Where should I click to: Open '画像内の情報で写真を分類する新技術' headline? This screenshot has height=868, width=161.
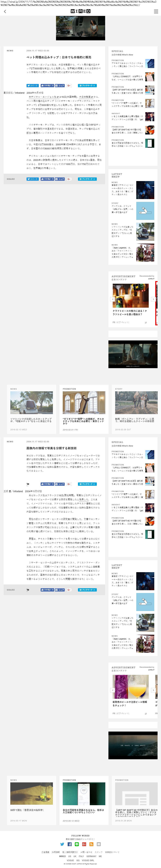click(x=52, y=448)
